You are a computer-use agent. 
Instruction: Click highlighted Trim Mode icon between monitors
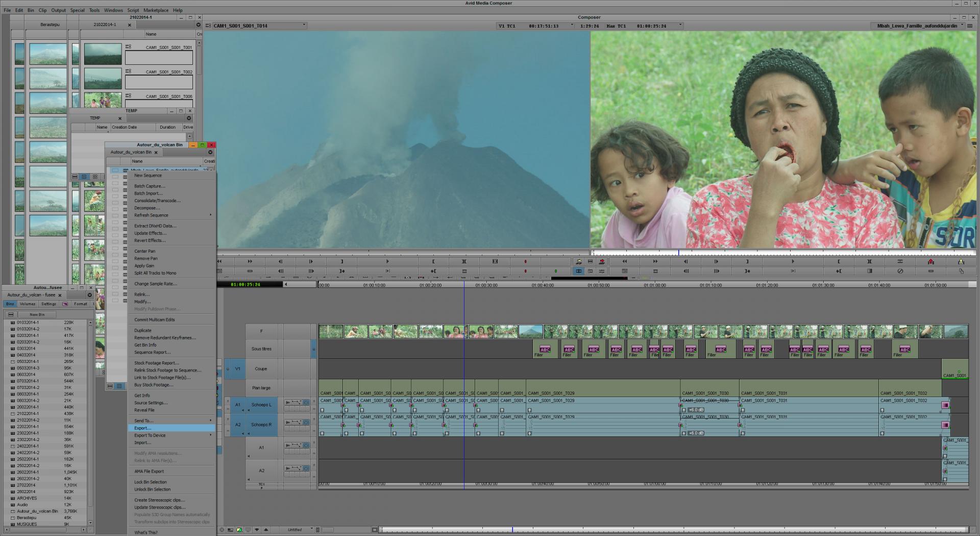point(578,271)
